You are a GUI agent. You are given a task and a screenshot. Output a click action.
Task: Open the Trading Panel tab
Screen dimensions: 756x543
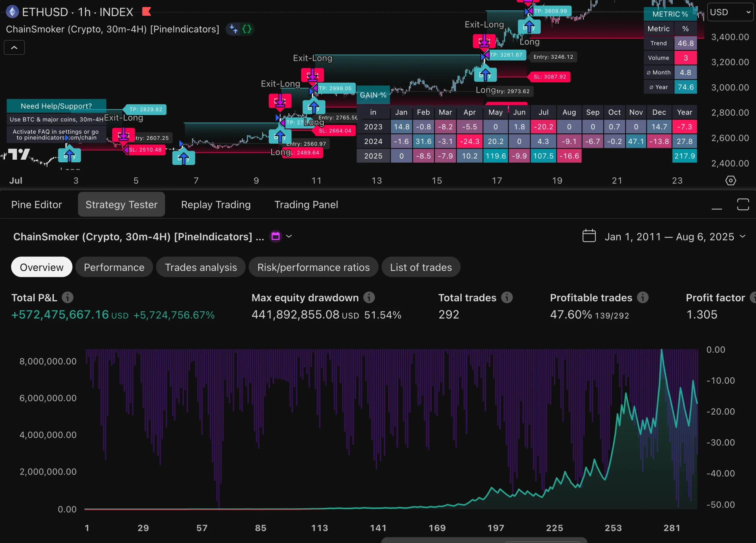click(x=306, y=204)
